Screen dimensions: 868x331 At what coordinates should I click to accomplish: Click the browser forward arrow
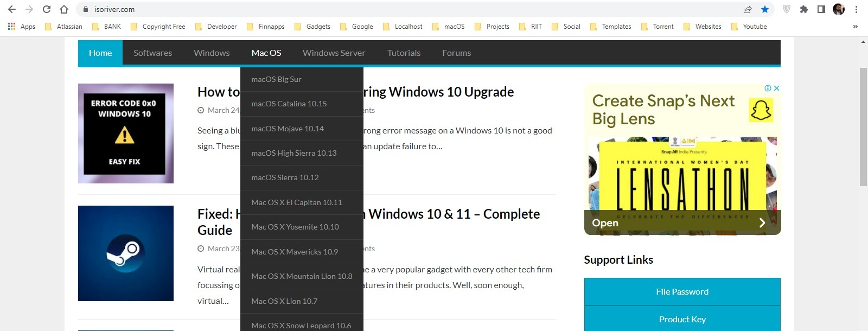tap(29, 9)
